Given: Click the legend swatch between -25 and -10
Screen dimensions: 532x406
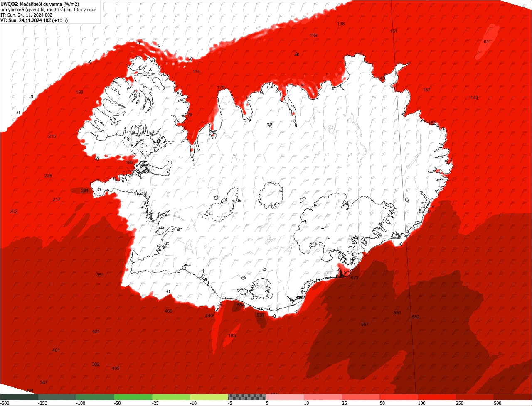Looking at the screenshot, I should click(x=171, y=397).
